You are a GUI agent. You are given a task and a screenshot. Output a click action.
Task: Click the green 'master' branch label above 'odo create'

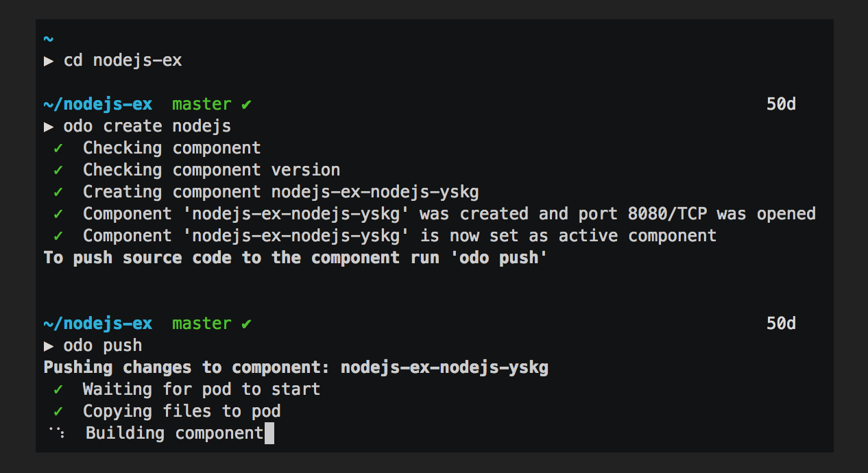(202, 104)
